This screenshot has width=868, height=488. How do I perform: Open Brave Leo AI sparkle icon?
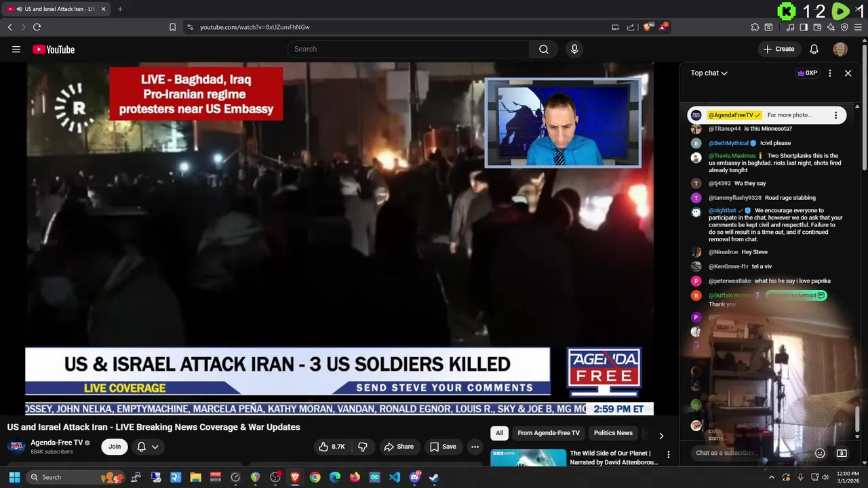[x=831, y=27]
